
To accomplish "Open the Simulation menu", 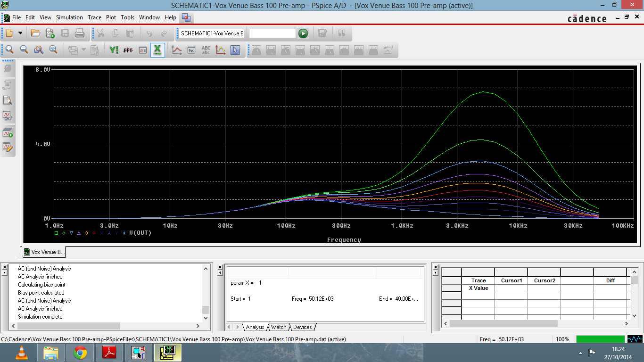I will [69, 17].
